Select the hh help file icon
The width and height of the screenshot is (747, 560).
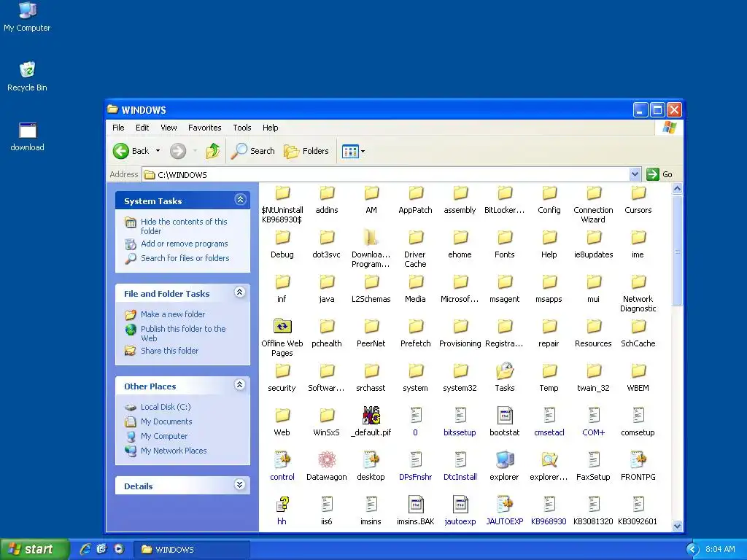[282, 510]
